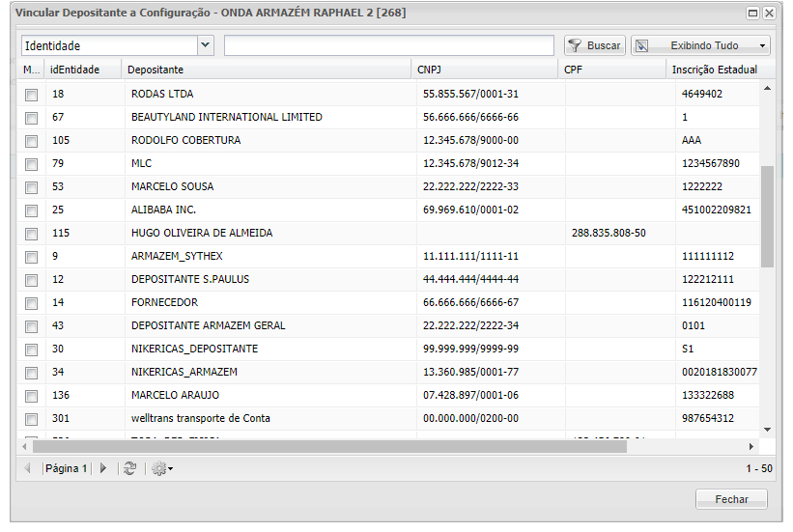Viewport: 793px width, 532px height.
Task: Click the search text input field
Action: (x=389, y=45)
